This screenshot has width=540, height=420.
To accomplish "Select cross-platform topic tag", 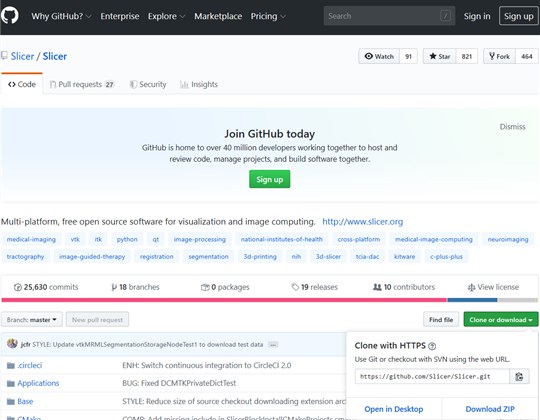I will [359, 239].
